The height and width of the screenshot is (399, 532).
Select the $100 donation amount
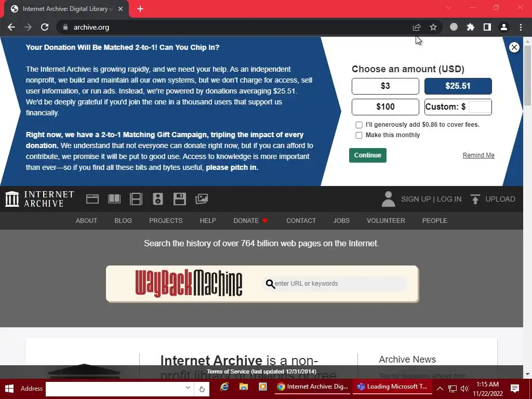[385, 107]
